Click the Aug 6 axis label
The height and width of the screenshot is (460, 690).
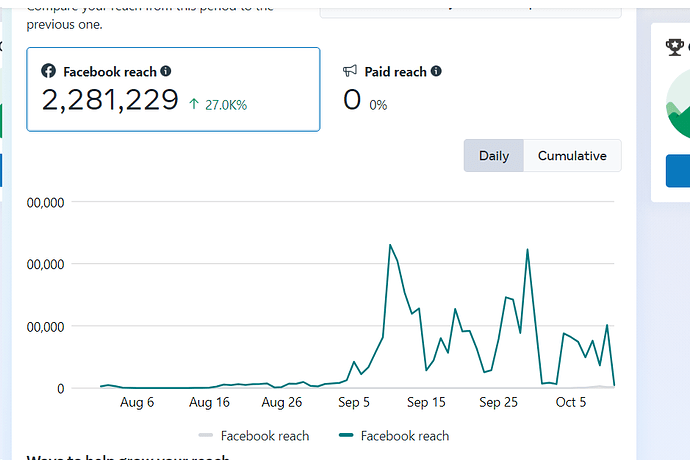click(x=137, y=402)
